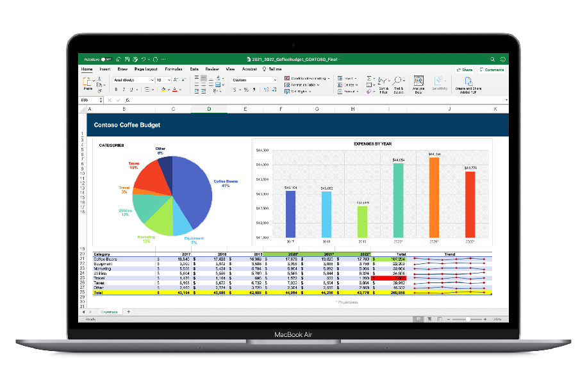Click the Insert Function fx icon
The height and width of the screenshot is (392, 587).
[x=128, y=101]
